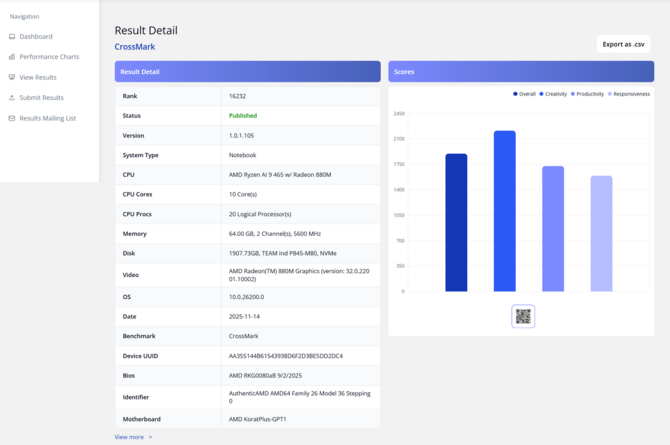Viewport: 670px width, 445px height.
Task: Click the Results Mailing List envelope icon
Action: (x=12, y=118)
